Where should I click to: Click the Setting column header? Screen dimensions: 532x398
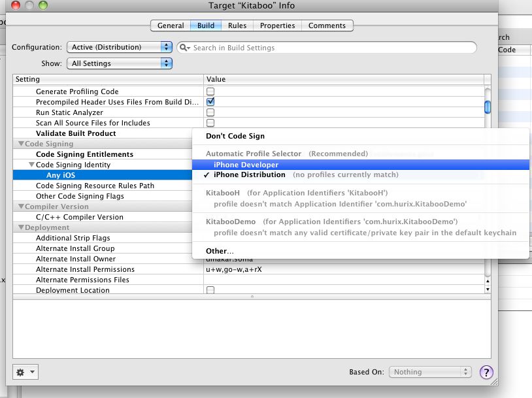[x=108, y=79]
